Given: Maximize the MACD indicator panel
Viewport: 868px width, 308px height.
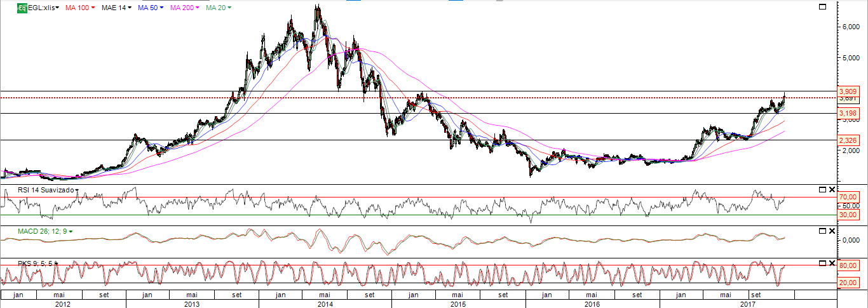Looking at the screenshot, I should coord(822,231).
